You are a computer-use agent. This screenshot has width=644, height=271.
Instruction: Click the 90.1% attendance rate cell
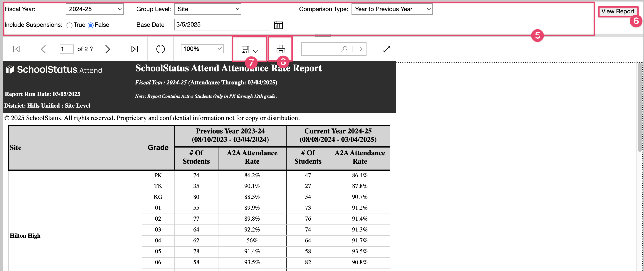coord(252,186)
